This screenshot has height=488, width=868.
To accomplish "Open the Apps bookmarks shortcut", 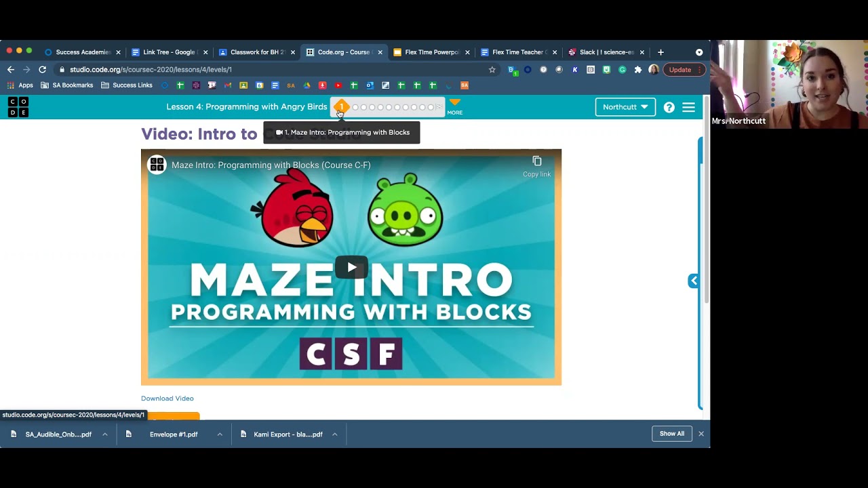I will [20, 85].
